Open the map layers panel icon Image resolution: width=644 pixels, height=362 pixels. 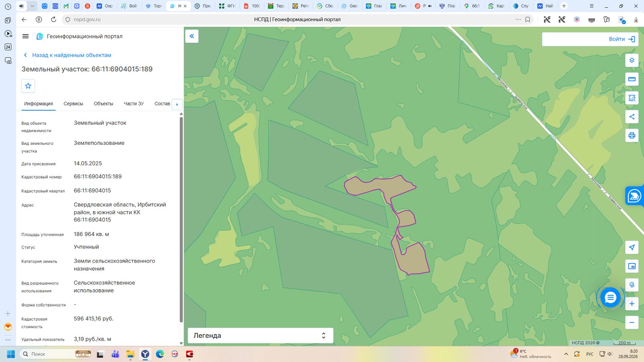632,60
